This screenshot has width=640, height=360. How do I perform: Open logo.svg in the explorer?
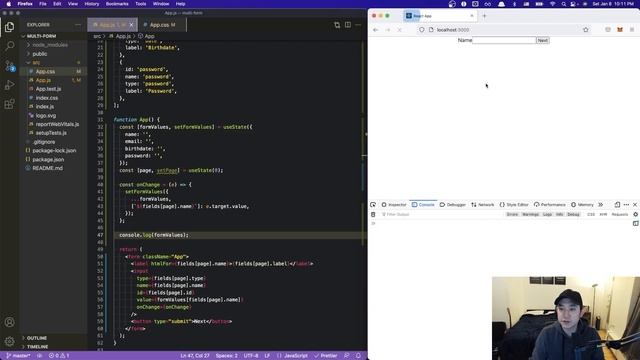click(x=46, y=116)
